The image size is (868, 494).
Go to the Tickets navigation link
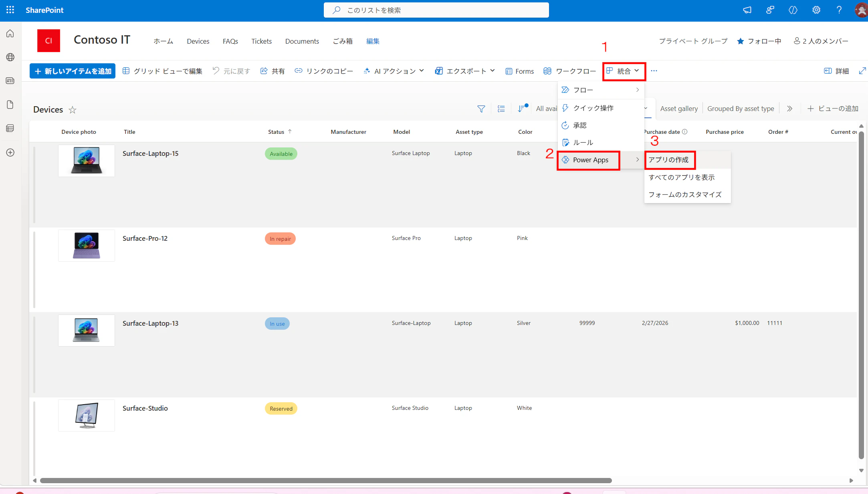261,41
